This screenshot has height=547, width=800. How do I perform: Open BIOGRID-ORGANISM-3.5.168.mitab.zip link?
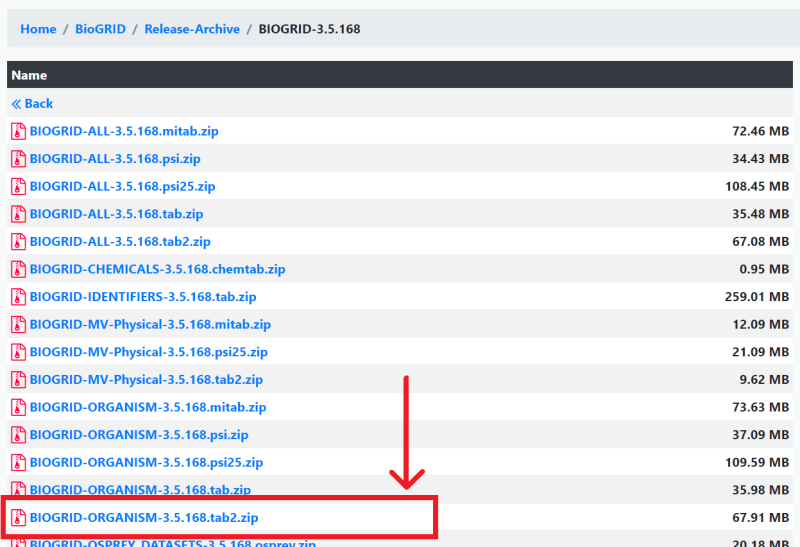tap(148, 407)
